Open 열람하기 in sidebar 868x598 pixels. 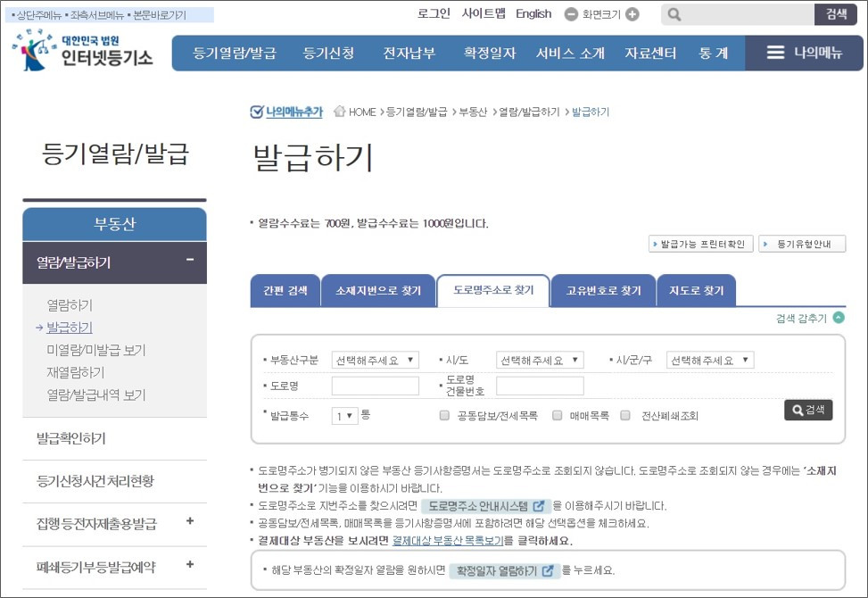click(70, 305)
